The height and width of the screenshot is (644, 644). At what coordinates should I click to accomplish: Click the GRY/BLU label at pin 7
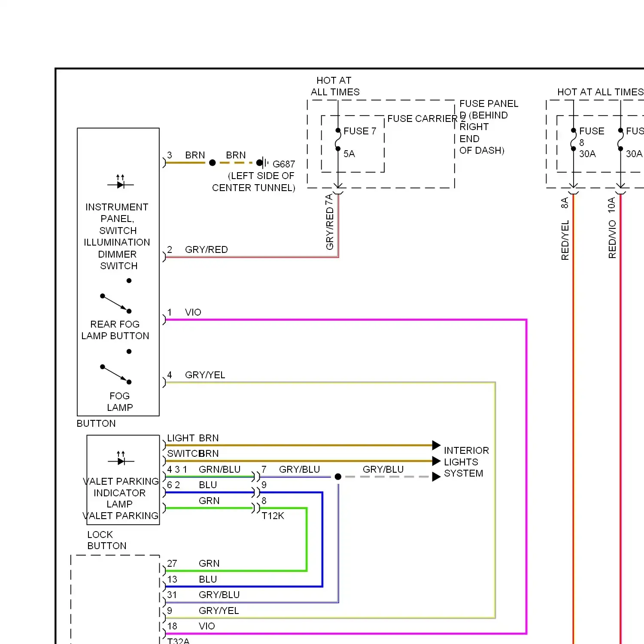click(x=299, y=469)
